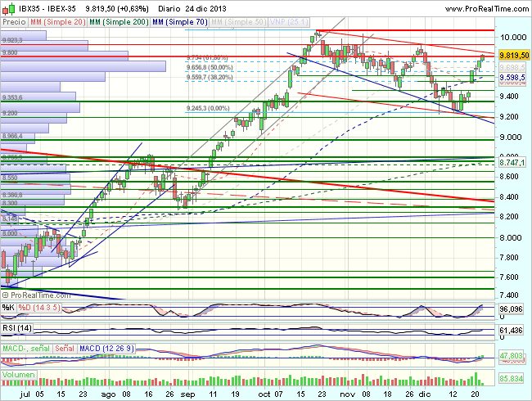532x401 pixels.
Task: Toggle the greyed MM (Simple 50) indicator
Action: point(239,23)
